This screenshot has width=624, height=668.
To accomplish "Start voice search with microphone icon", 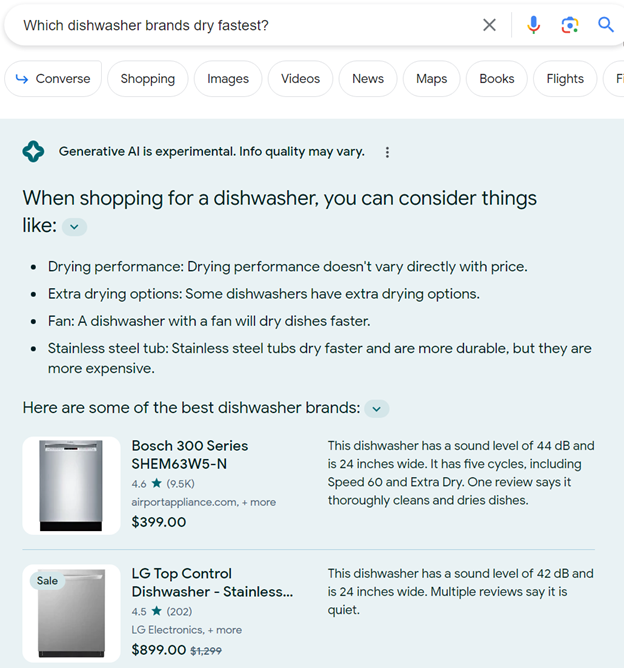I will coord(533,25).
